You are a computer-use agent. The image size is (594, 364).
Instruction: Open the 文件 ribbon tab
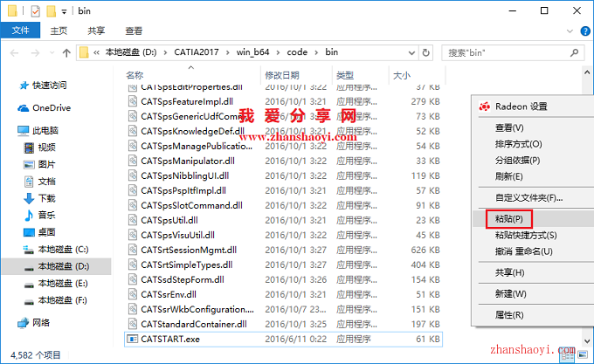(20, 31)
